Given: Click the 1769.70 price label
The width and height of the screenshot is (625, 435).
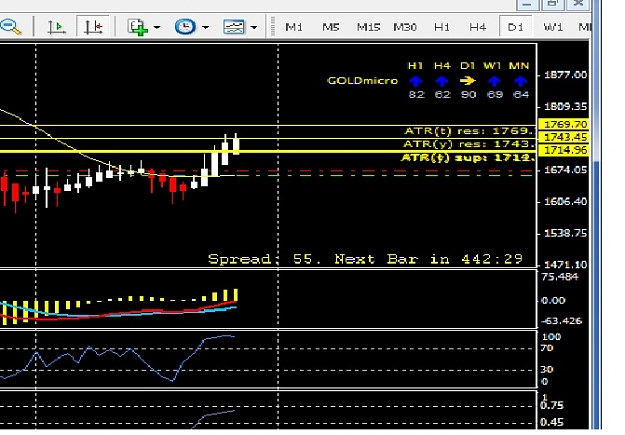Looking at the screenshot, I should click(x=564, y=124).
